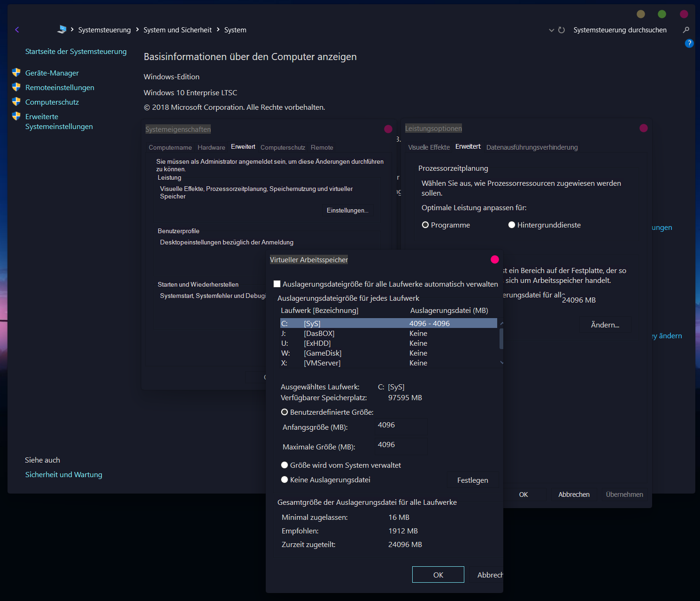The height and width of the screenshot is (601, 700).
Task: Confirm Virtueller Arbeitsspeicher with OK button
Action: click(438, 575)
